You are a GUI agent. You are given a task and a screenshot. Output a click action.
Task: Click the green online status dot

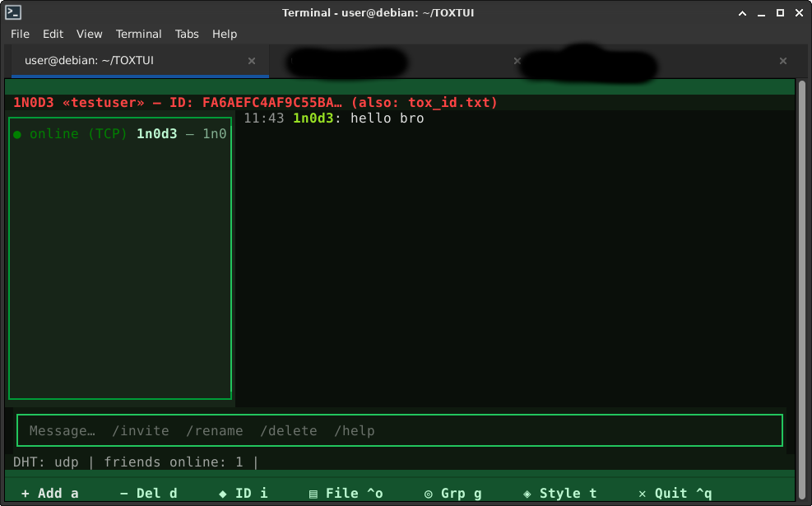pos(17,135)
